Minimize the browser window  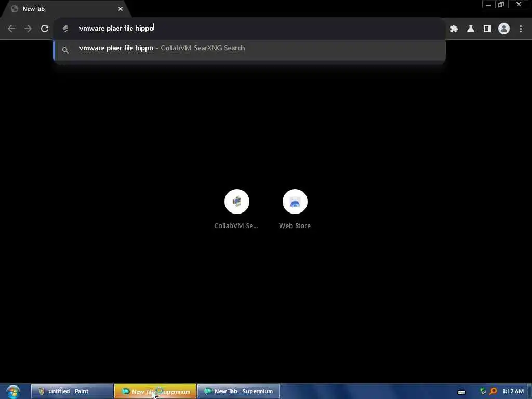[x=488, y=5]
